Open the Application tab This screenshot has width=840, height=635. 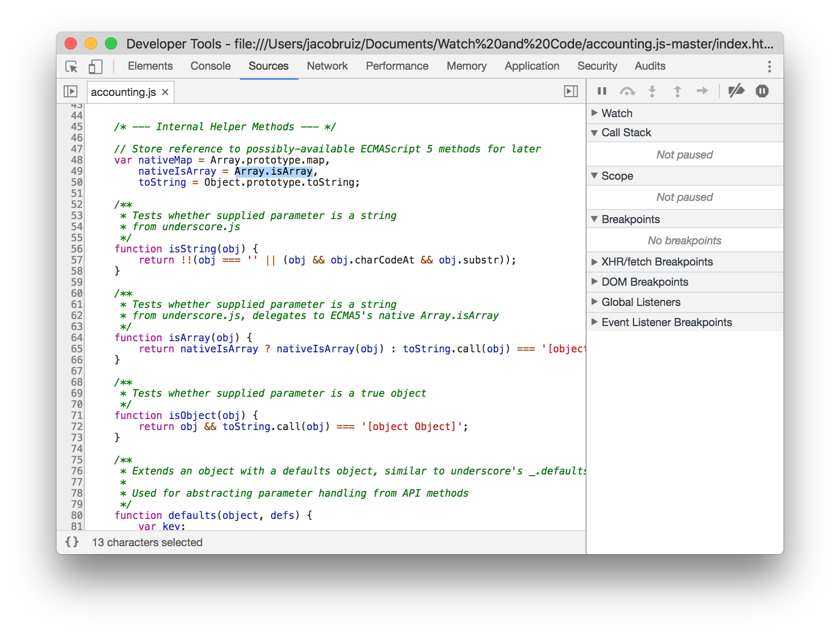(532, 66)
